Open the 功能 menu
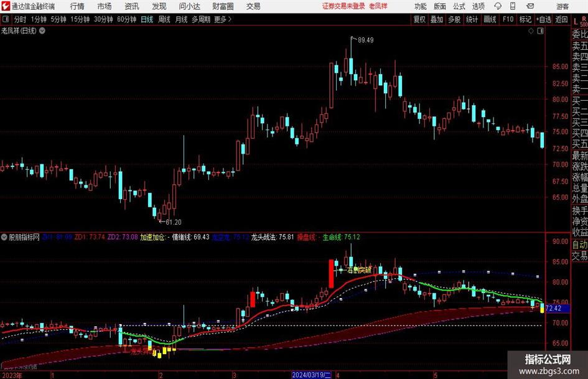The width and height of the screenshot is (588, 379). pos(421,6)
